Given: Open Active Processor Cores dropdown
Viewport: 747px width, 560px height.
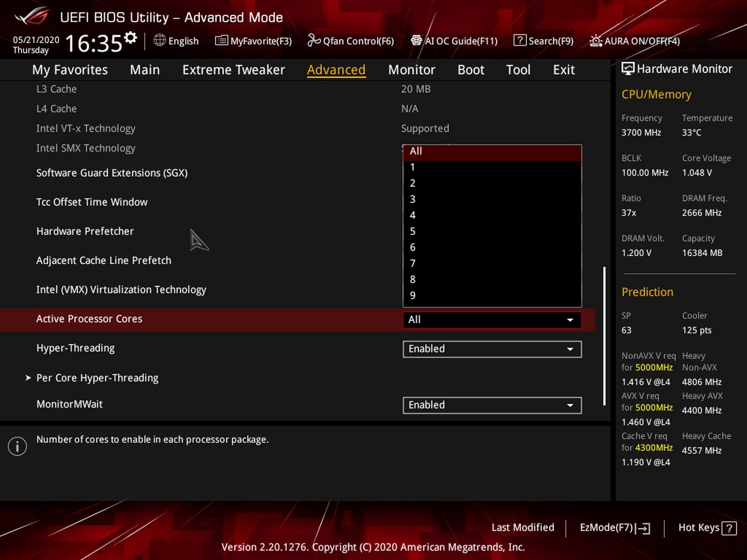Looking at the screenshot, I should click(x=492, y=320).
